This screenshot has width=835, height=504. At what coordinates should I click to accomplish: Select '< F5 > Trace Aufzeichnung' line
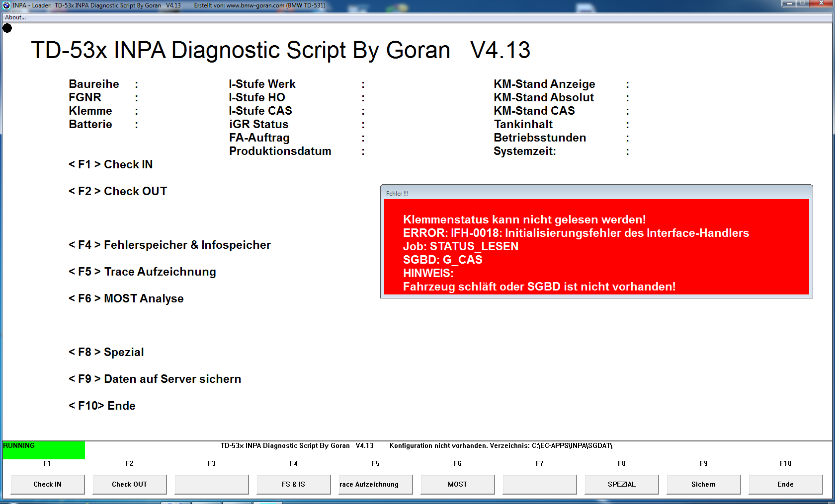click(x=142, y=272)
